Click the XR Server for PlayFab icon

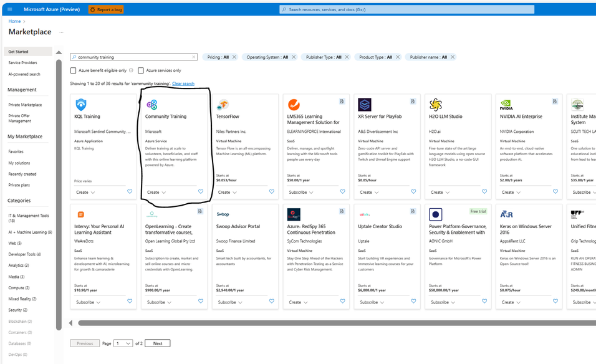tap(365, 105)
